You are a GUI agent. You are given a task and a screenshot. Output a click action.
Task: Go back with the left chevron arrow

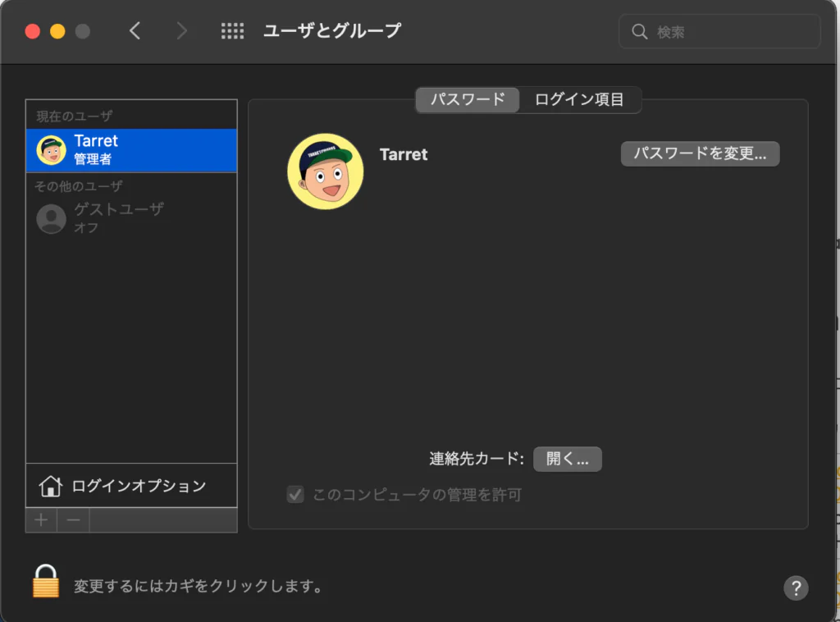(135, 31)
